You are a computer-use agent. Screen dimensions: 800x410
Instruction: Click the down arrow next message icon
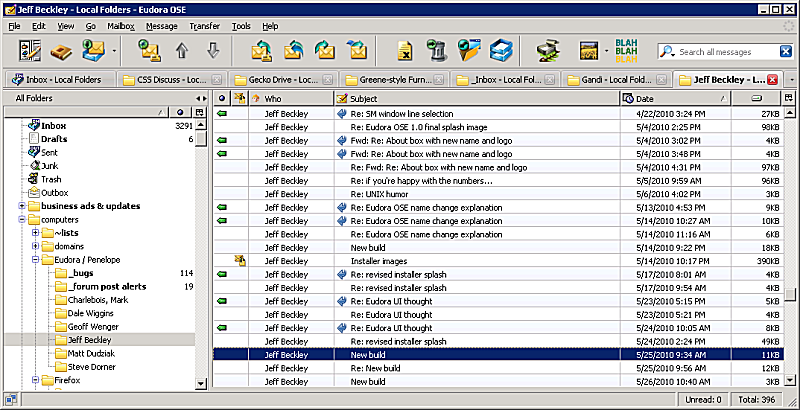(x=212, y=50)
